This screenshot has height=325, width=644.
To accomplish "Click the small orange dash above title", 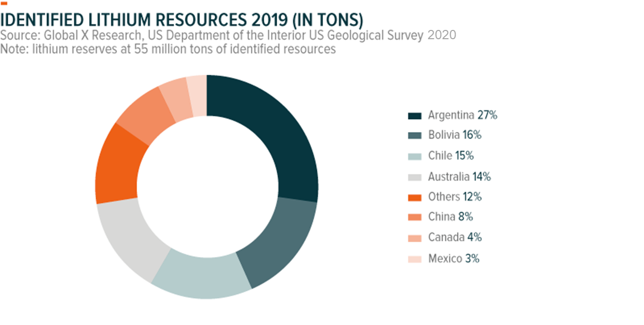I will click(x=4, y=3).
